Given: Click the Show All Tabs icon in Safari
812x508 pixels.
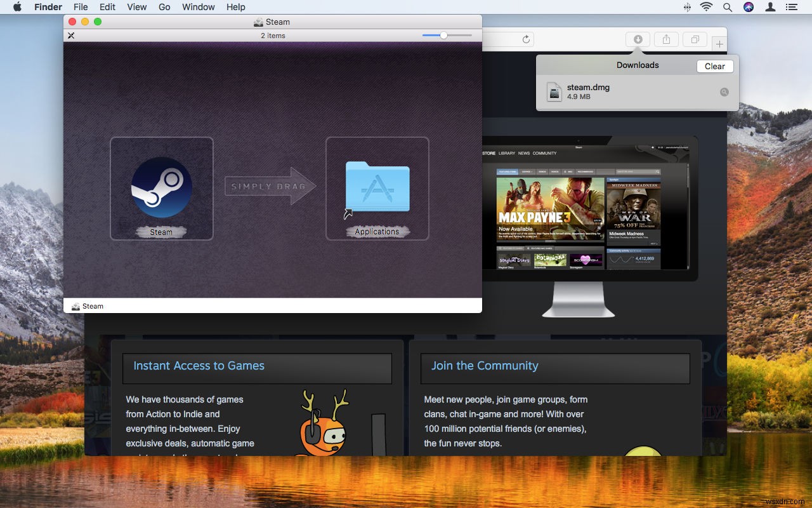Looking at the screenshot, I should (x=695, y=39).
